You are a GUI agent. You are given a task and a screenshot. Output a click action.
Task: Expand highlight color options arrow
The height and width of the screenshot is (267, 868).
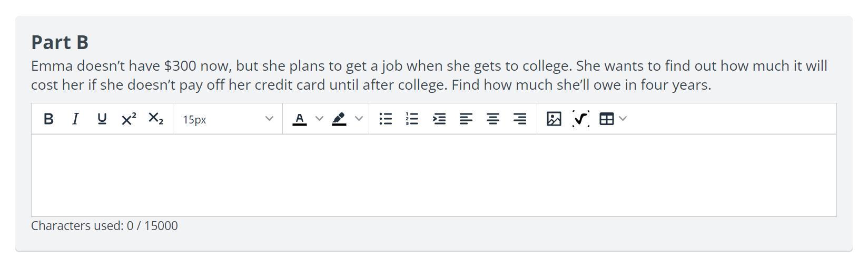pyautogui.click(x=359, y=119)
